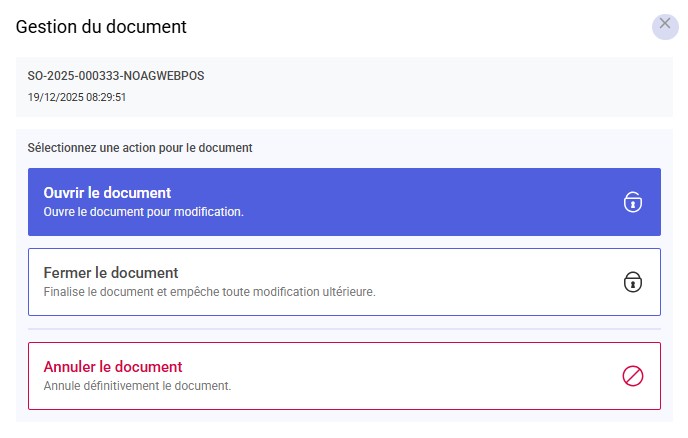Click the "Gestion du document" dialog title

(x=101, y=27)
